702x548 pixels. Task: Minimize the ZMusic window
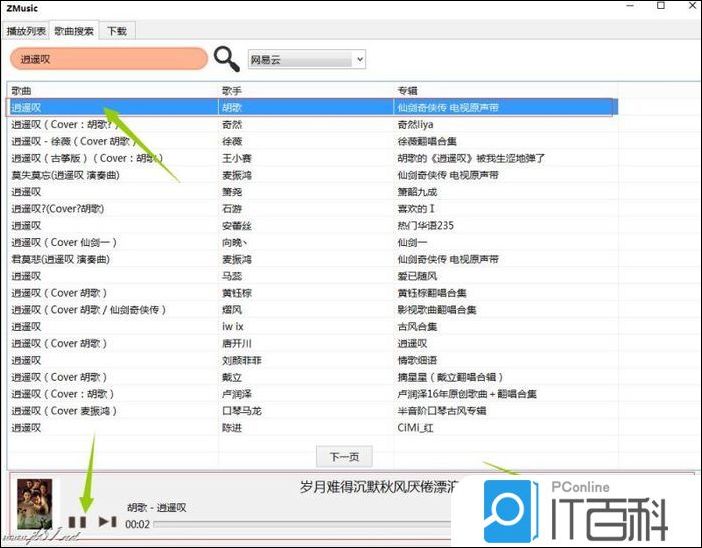pos(630,6)
